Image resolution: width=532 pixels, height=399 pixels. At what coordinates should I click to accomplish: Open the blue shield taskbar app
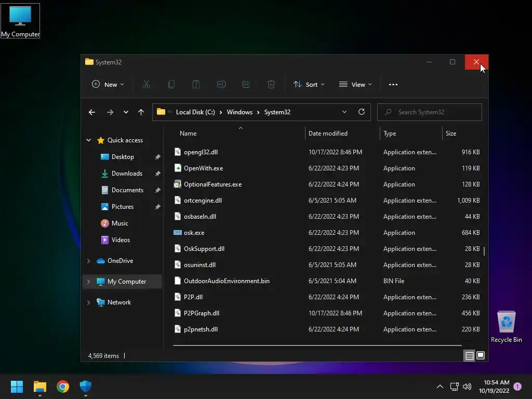pyautogui.click(x=86, y=387)
